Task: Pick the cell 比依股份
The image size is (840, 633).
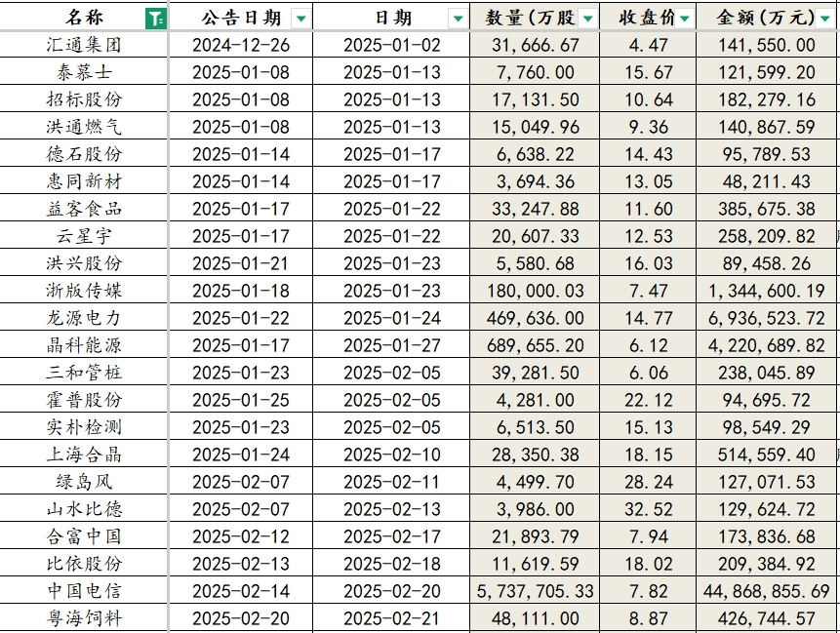Action: point(84,564)
